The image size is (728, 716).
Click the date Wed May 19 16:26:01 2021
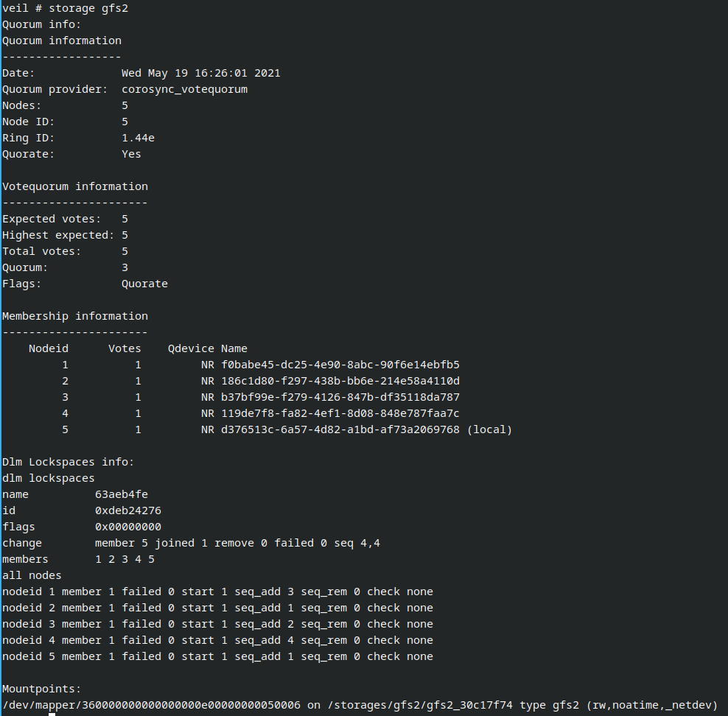pyautogui.click(x=201, y=73)
